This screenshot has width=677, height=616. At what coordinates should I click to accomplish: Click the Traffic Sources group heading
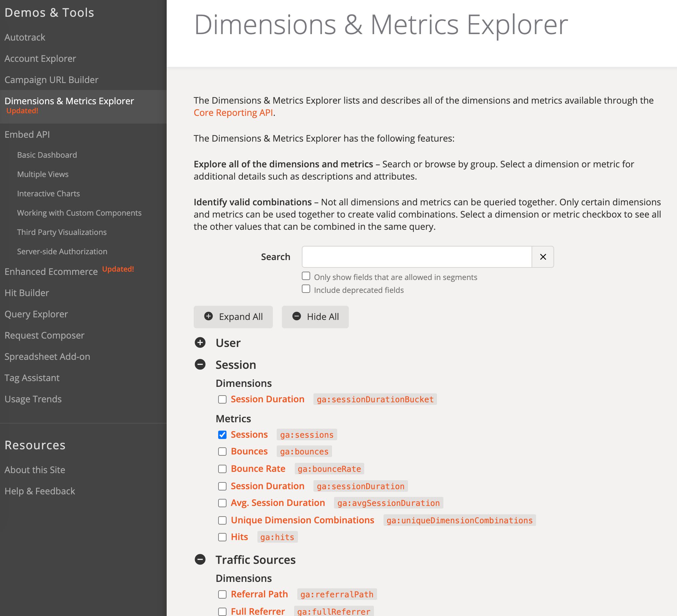pyautogui.click(x=256, y=560)
